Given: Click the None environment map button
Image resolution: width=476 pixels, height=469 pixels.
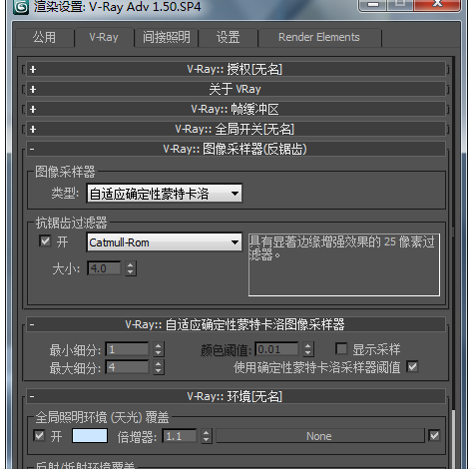Looking at the screenshot, I should click(x=320, y=436).
